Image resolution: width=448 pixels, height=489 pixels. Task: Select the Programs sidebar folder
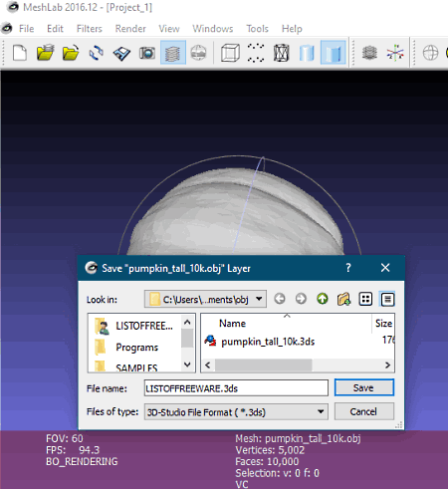[126, 348]
